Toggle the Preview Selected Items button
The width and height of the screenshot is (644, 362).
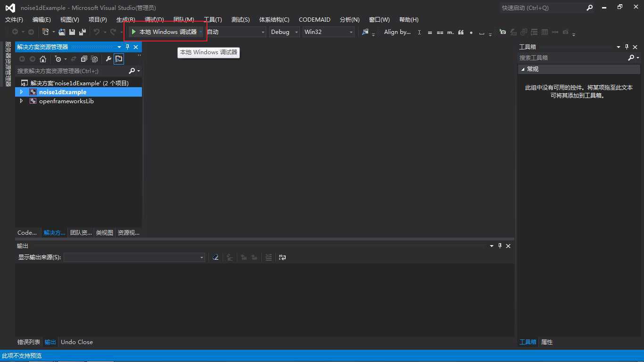coord(119,59)
